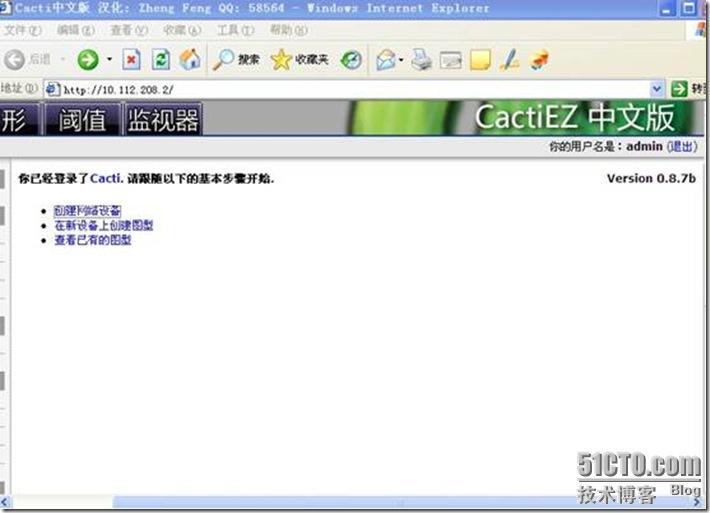Open the 收藏(A) menu
Image resolution: width=710 pixels, height=513 pixels.
tap(182, 30)
